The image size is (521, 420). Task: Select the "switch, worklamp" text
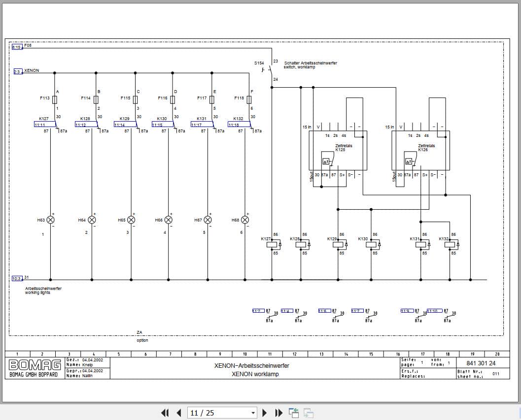299,67
